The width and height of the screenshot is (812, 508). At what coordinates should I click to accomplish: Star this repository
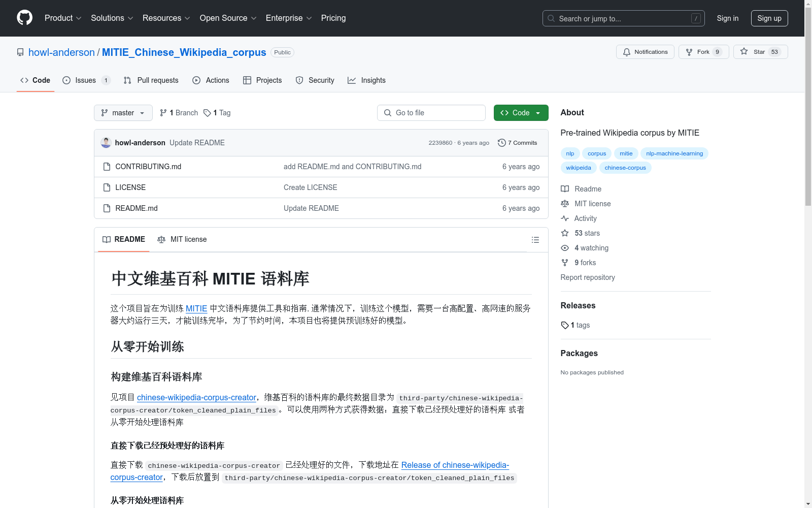pos(760,52)
